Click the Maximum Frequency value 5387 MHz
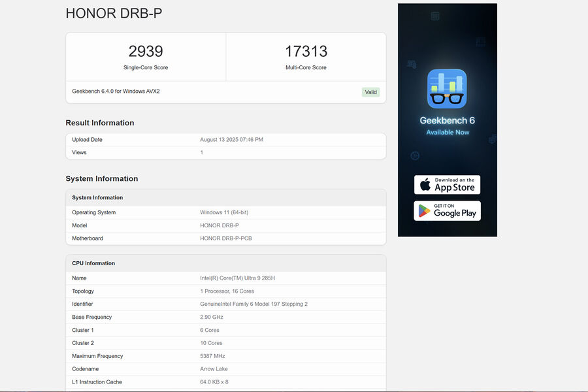The height and width of the screenshot is (392, 588). coord(212,356)
